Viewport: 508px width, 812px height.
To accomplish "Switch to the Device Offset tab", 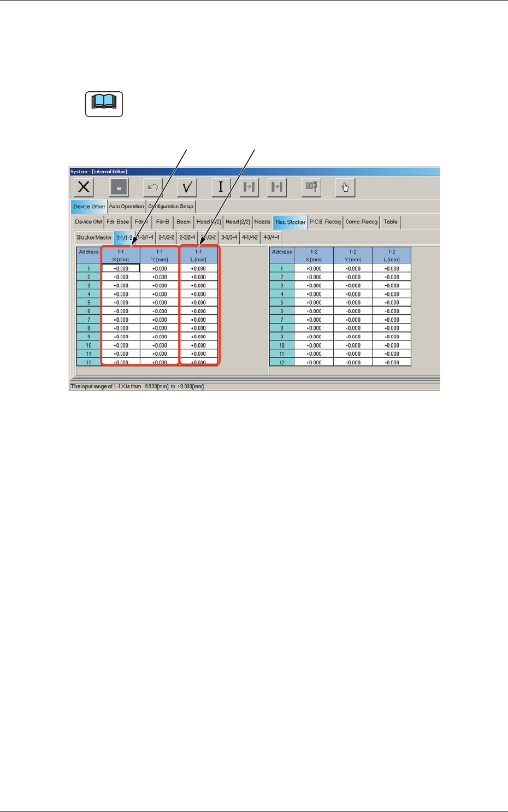I will pyautogui.click(x=89, y=207).
